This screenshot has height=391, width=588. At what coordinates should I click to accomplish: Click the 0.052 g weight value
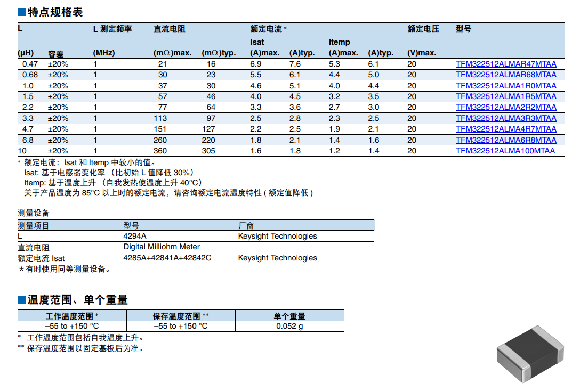coord(289,326)
